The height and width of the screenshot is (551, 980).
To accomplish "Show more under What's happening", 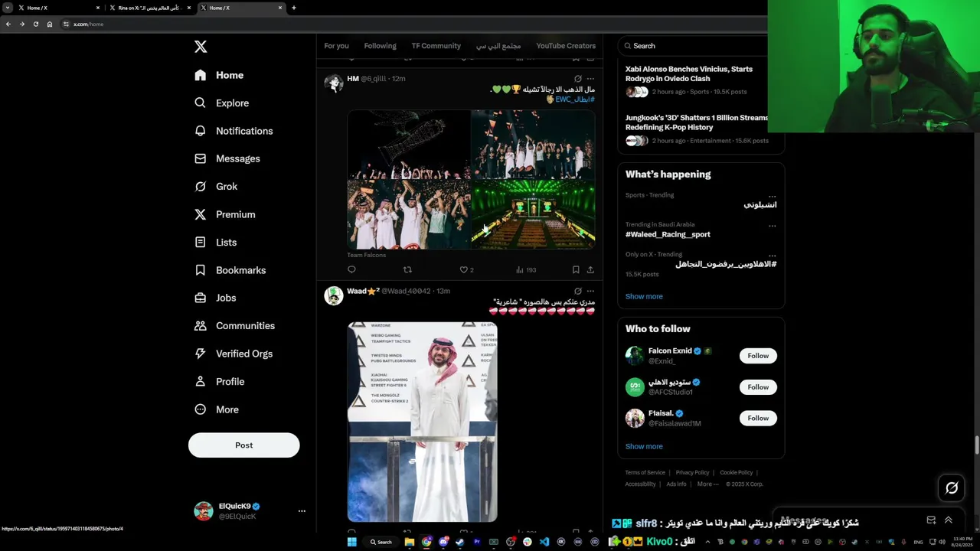I will 644,296.
